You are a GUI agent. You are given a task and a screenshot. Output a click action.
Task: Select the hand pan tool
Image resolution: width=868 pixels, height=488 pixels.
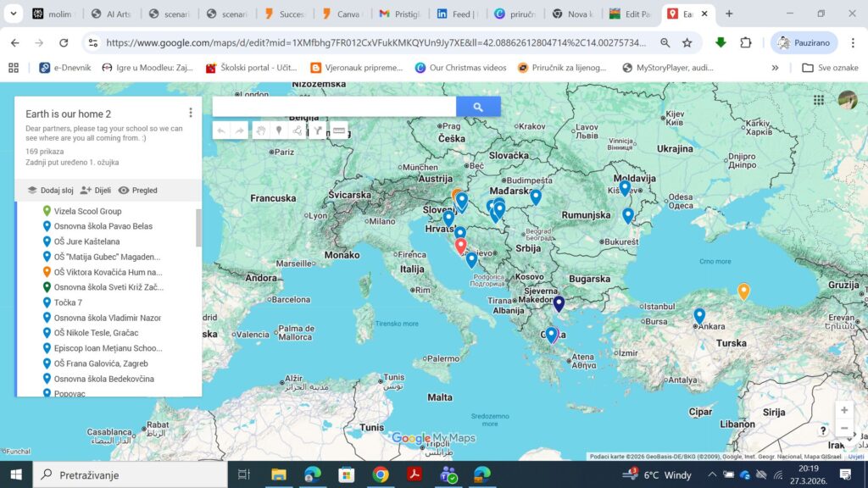261,130
